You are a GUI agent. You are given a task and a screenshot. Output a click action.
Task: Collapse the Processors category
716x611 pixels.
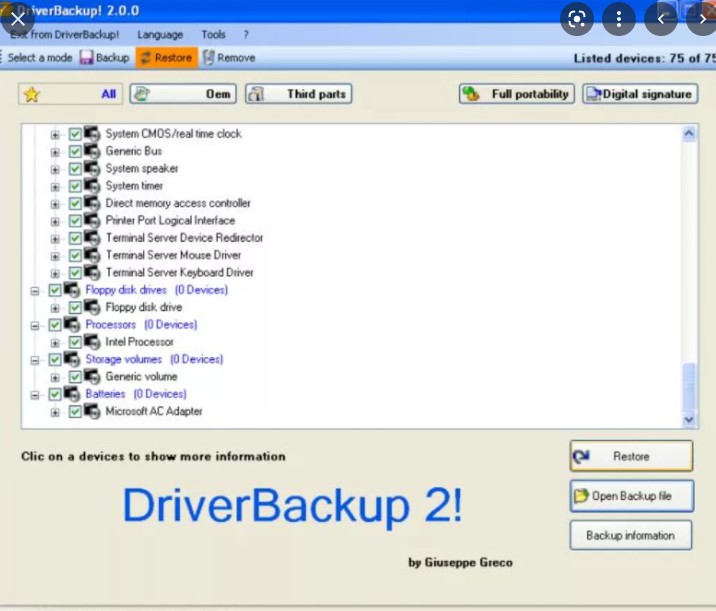[35, 326]
